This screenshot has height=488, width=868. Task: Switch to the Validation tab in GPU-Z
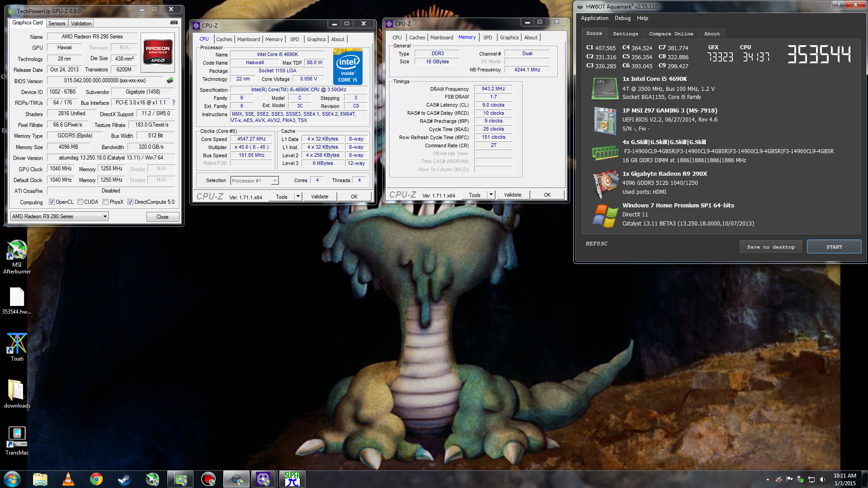(x=81, y=23)
